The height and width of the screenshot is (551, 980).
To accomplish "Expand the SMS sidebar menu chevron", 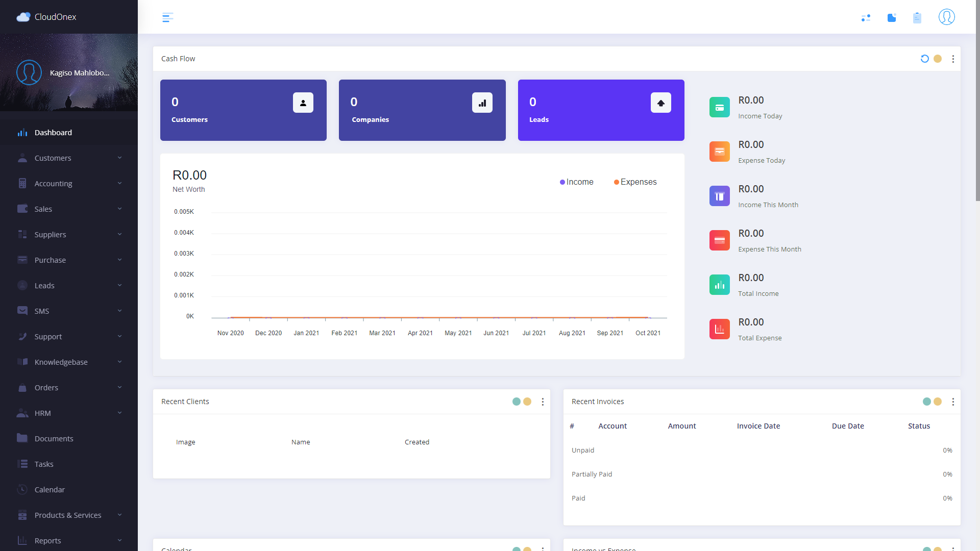I will pos(119,311).
